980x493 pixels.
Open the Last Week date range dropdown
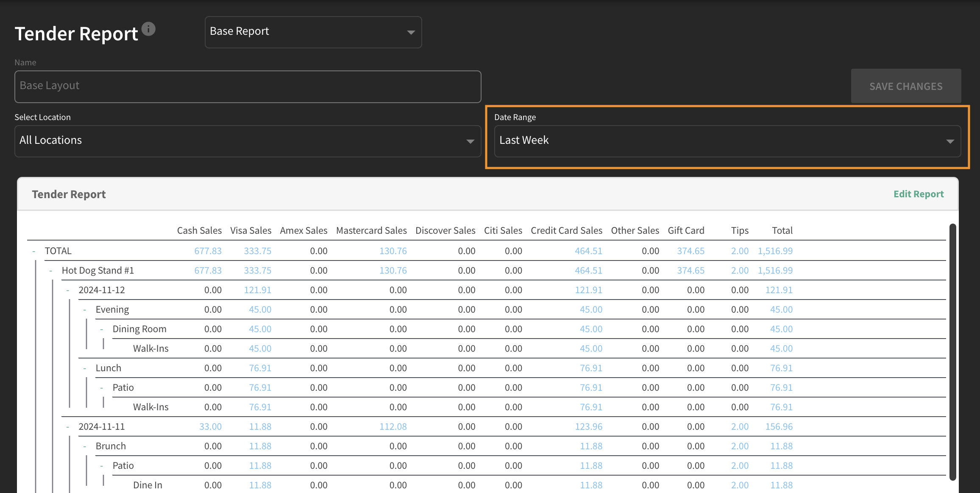tap(727, 141)
